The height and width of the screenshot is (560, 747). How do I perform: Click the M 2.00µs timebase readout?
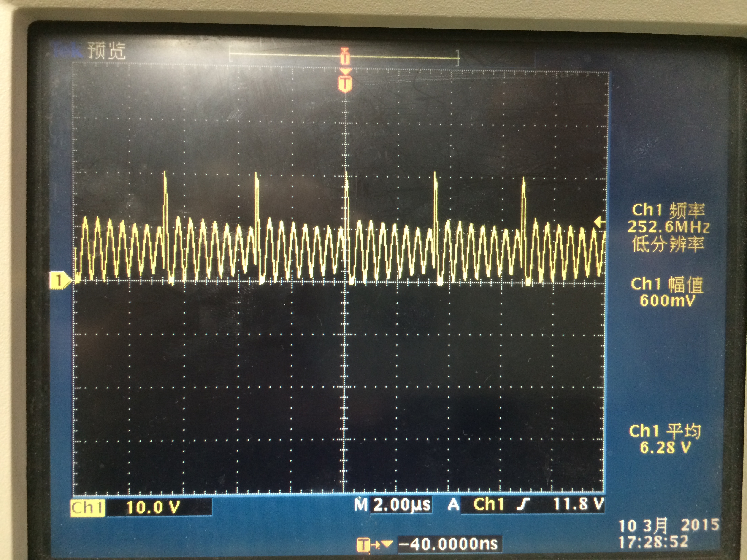click(393, 505)
